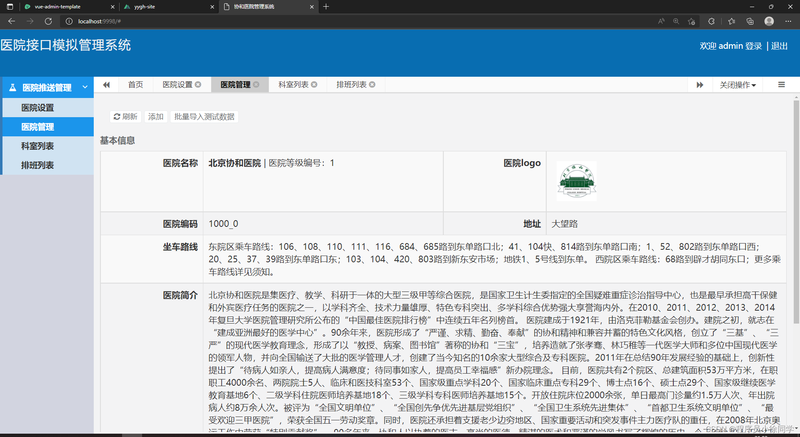800x437 pixels.
Task: Click the zoom magnifier icon in address bar
Action: point(676,21)
